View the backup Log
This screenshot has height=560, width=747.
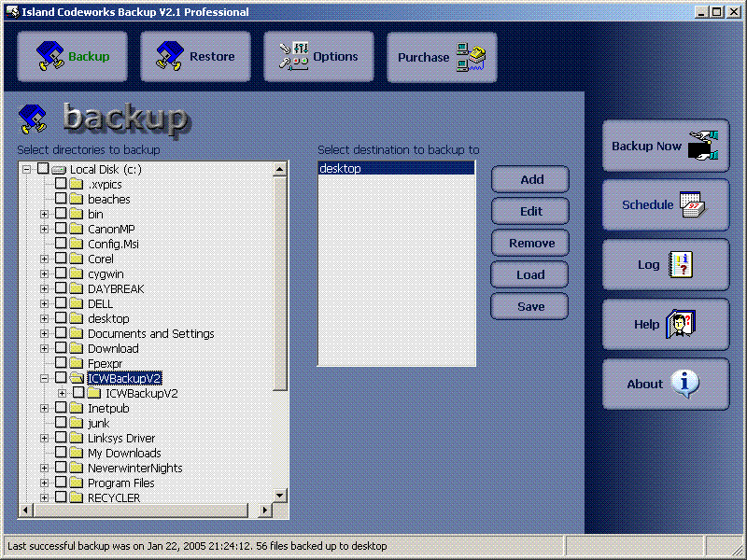[x=666, y=265]
